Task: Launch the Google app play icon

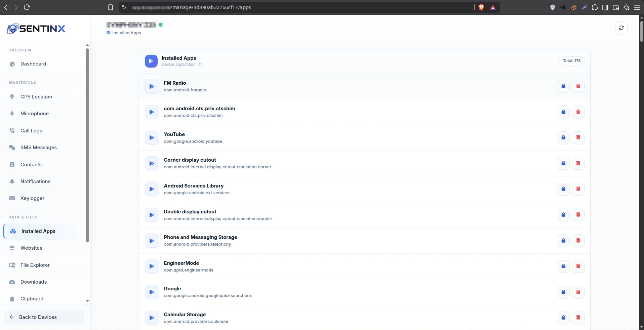Action: coord(152,292)
